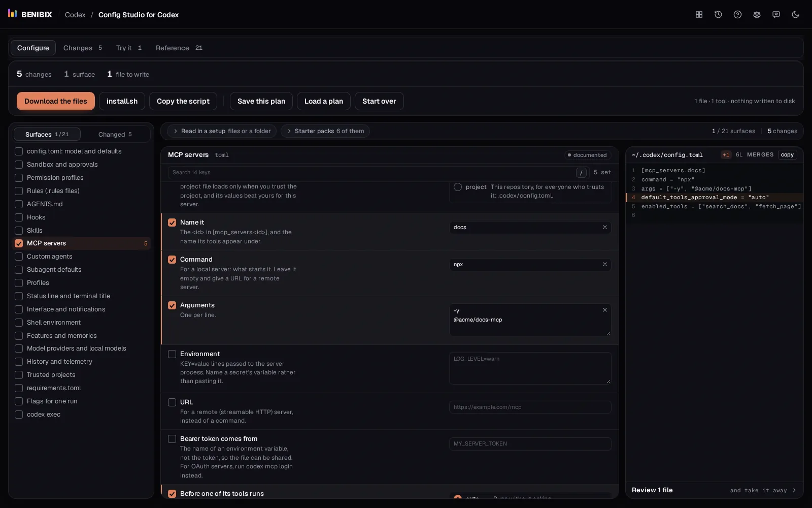Image resolution: width=812 pixels, height=508 pixels.
Task: Click Copy the script button
Action: 183,101
